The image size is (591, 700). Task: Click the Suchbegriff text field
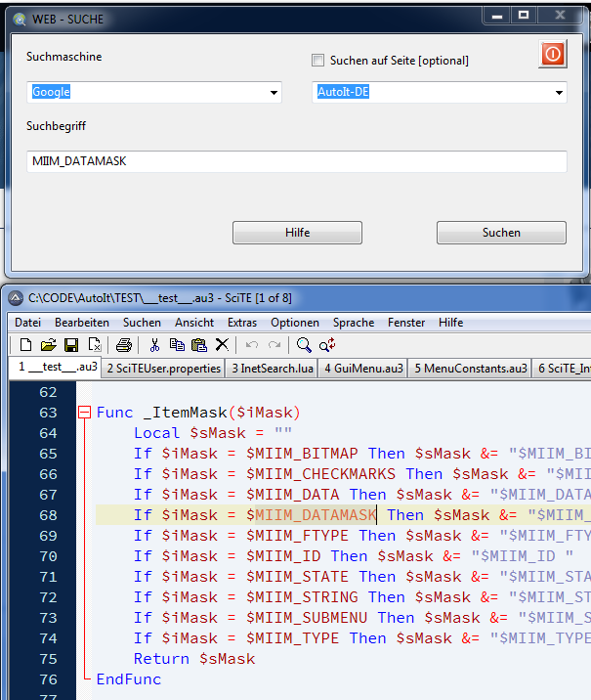tap(297, 161)
